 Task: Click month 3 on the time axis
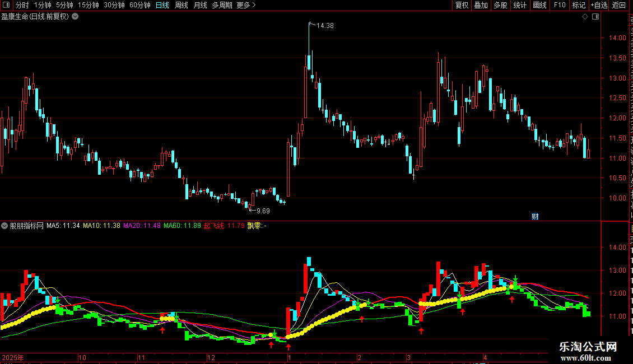[408, 357]
